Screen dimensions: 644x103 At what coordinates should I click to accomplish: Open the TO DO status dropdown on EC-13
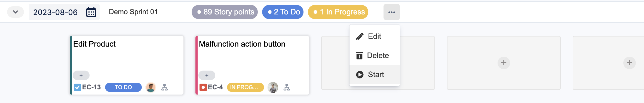click(x=123, y=87)
